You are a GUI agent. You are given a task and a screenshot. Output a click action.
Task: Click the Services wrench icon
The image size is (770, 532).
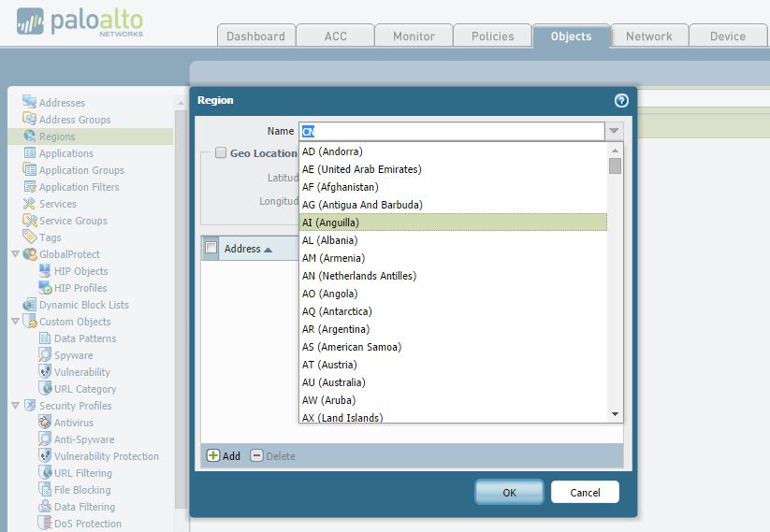click(x=29, y=203)
